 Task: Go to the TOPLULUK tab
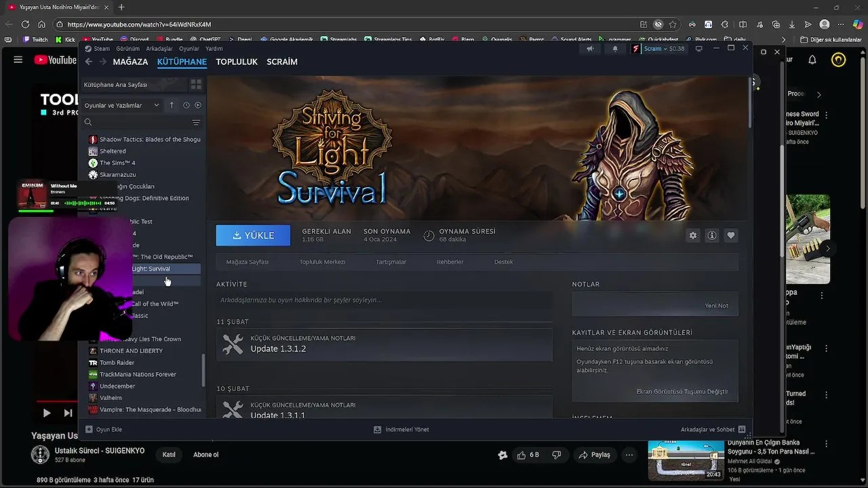[237, 62]
